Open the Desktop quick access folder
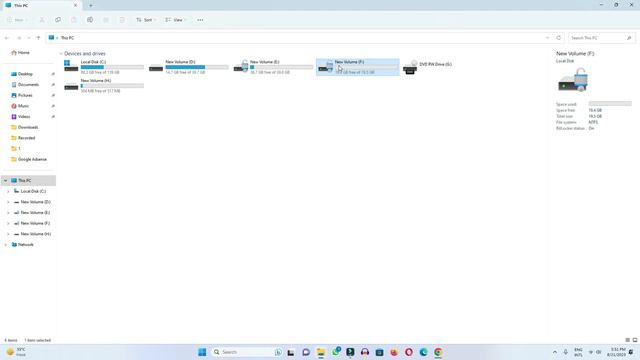The image size is (640, 360). (x=22, y=74)
